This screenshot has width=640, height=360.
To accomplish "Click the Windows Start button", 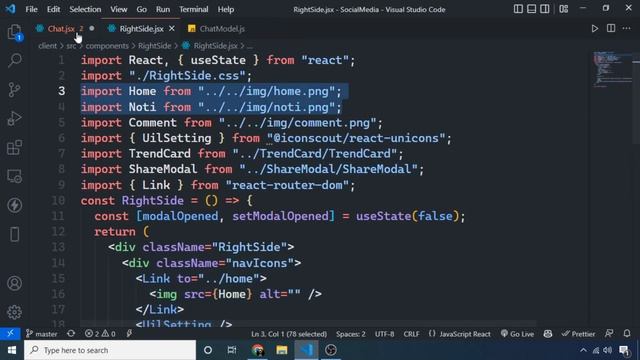I will [x=12, y=350].
